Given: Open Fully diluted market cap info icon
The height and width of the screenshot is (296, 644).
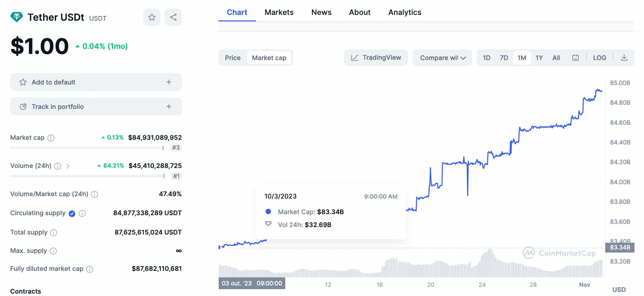Looking at the screenshot, I should pos(89,269).
